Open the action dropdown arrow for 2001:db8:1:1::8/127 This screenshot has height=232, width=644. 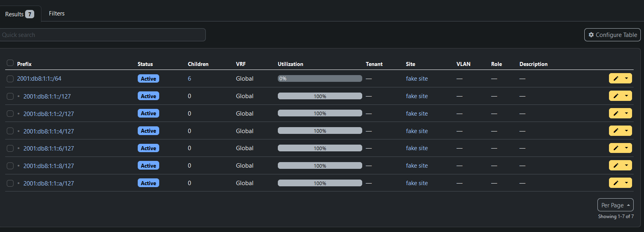(x=626, y=165)
